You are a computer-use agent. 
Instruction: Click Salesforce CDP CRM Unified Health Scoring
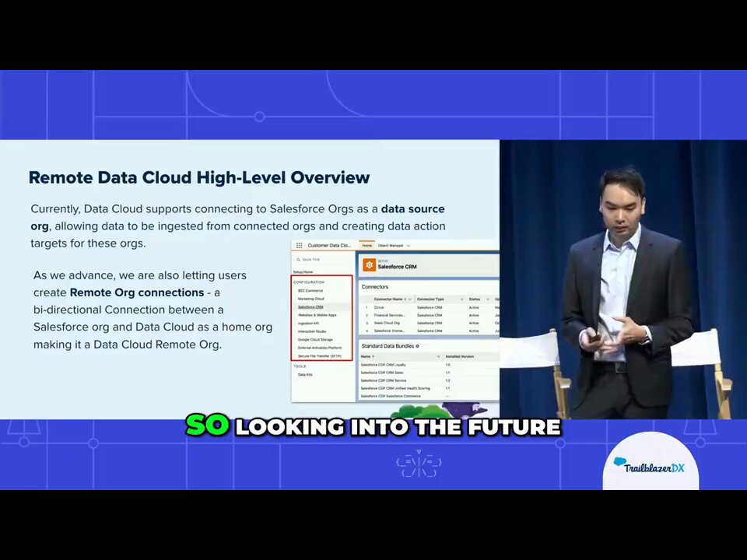coord(395,388)
